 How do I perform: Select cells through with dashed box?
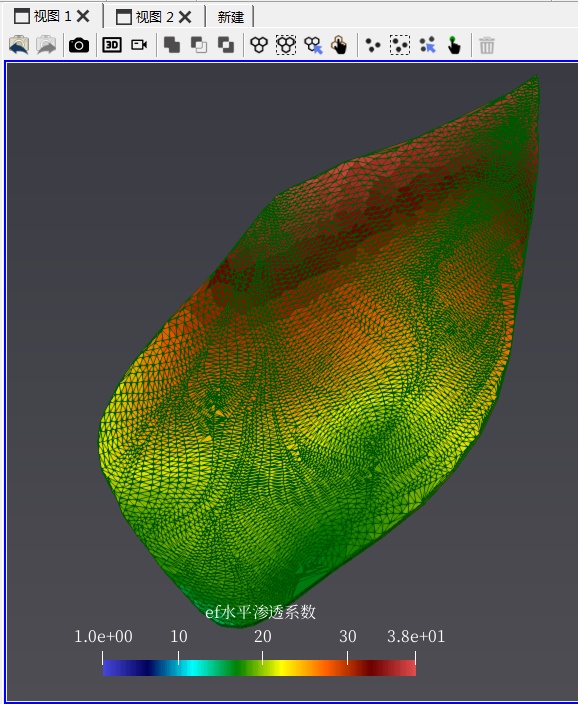[286, 45]
